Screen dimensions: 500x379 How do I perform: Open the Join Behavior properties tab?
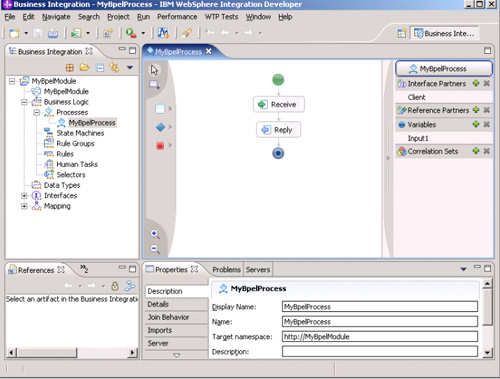pyautogui.click(x=177, y=317)
